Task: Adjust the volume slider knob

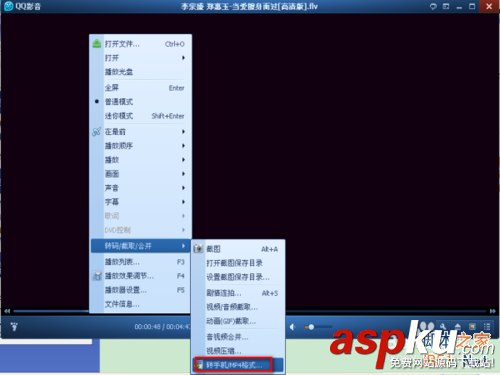Action: click(x=311, y=327)
